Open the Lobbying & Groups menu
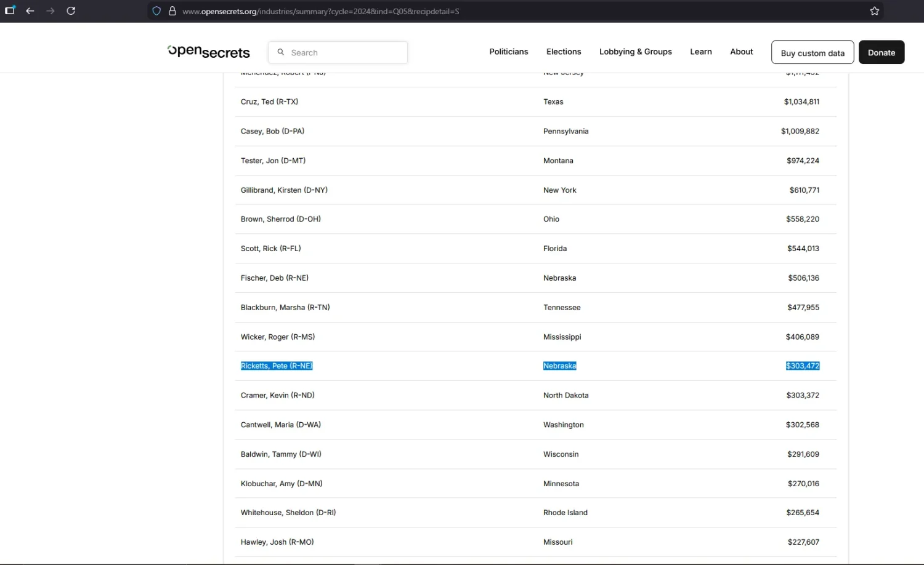924x565 pixels. click(x=636, y=52)
